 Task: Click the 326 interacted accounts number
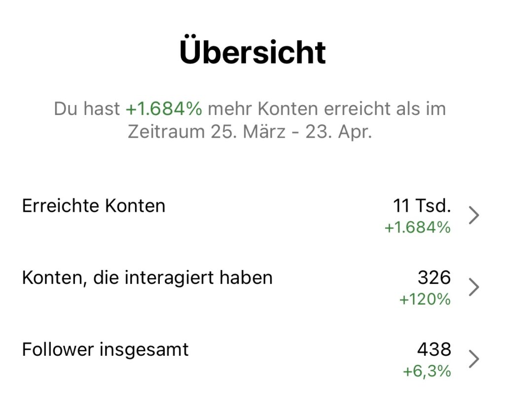(434, 277)
